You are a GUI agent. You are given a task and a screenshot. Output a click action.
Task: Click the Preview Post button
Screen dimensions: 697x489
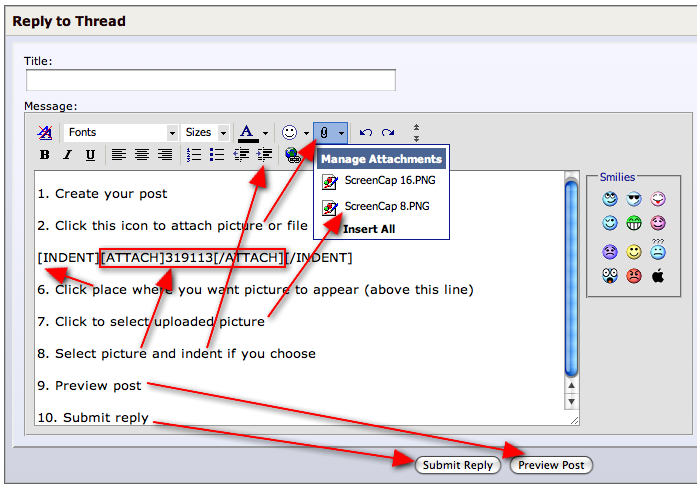point(551,465)
